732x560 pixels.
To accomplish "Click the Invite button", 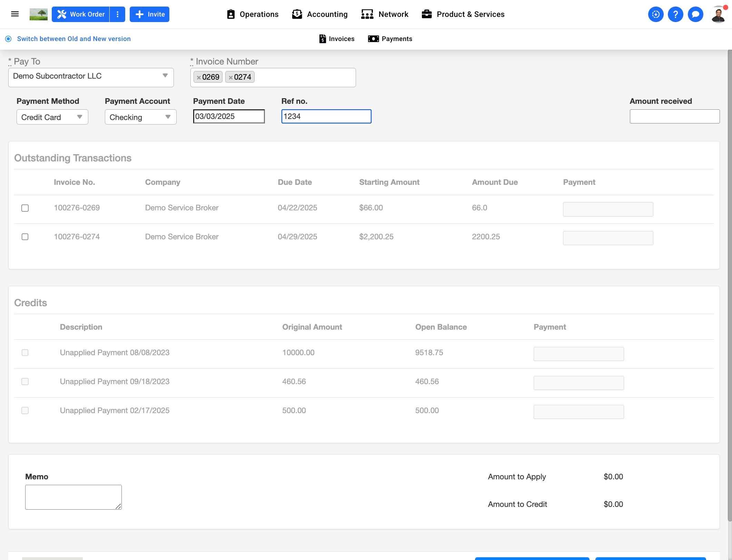I will [x=149, y=14].
